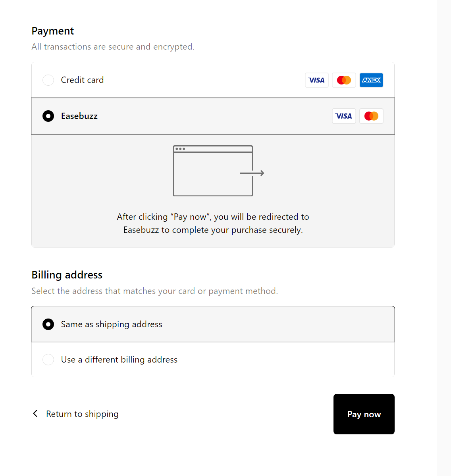This screenshot has height=476, width=451.
Task: Click the Easebuzz redirect message text
Action: [213, 223]
